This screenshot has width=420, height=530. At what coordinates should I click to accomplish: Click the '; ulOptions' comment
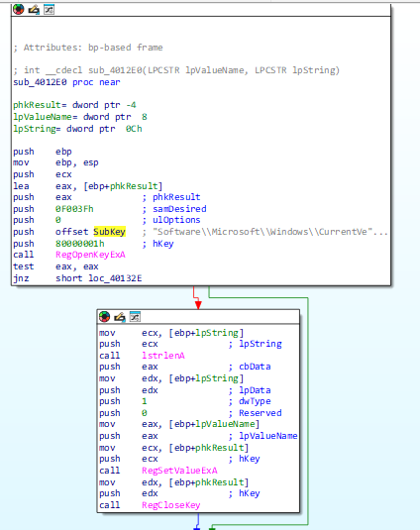pos(171,220)
